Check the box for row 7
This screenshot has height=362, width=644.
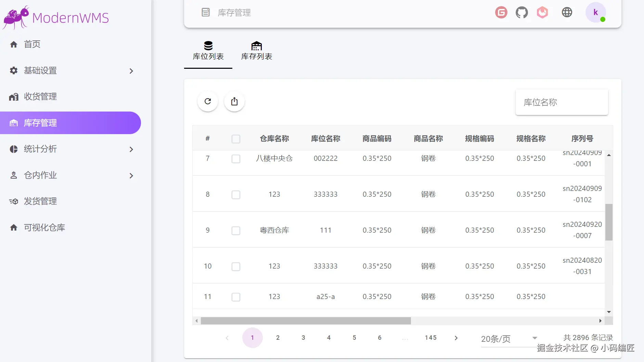pos(236,159)
